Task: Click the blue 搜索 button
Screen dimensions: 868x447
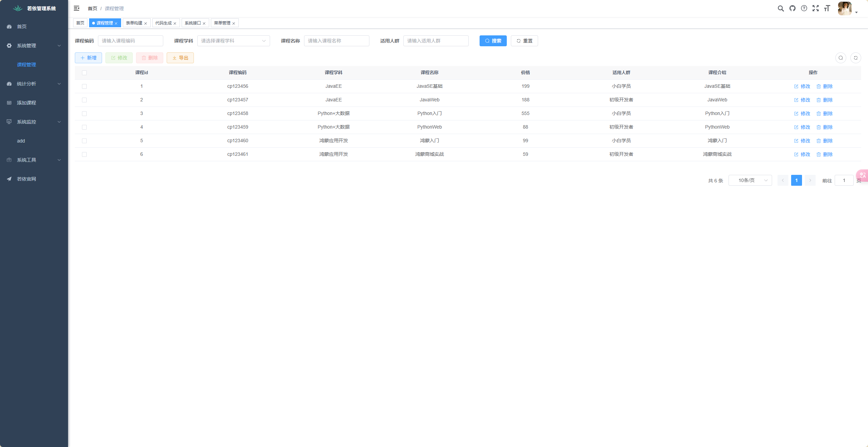Action: (x=493, y=41)
